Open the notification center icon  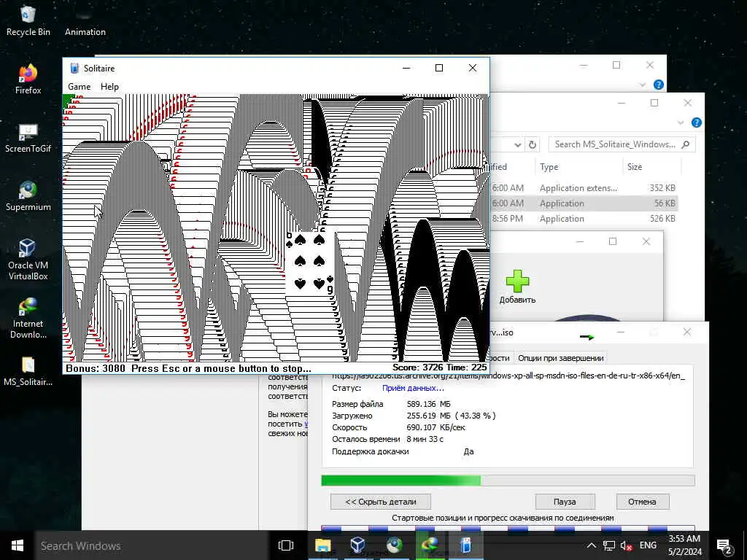(x=724, y=545)
